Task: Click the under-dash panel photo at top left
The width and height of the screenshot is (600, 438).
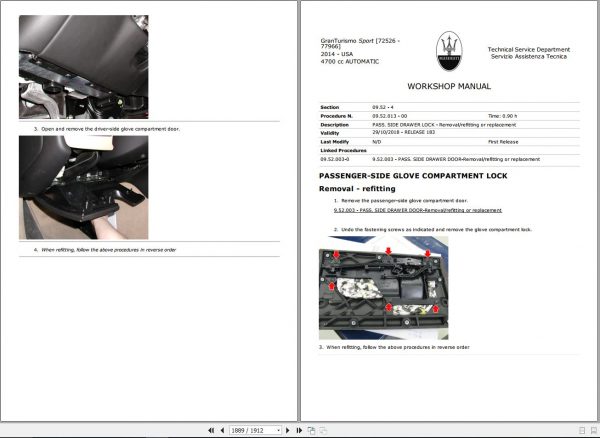Action: pyautogui.click(x=83, y=67)
